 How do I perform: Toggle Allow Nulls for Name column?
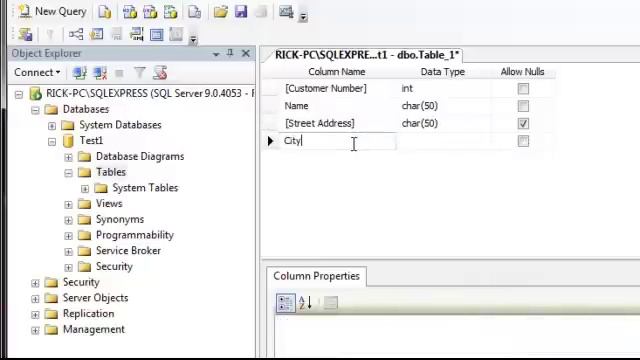tap(523, 106)
